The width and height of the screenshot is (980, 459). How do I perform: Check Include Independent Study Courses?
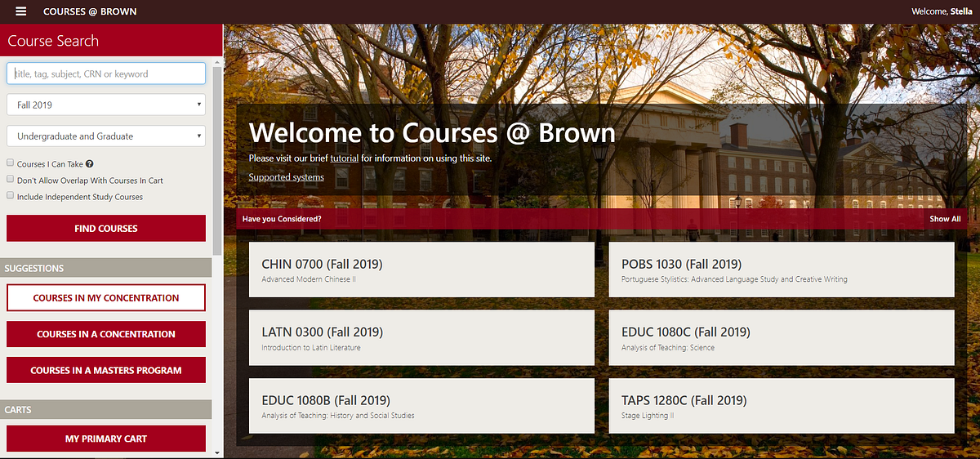[x=10, y=196]
